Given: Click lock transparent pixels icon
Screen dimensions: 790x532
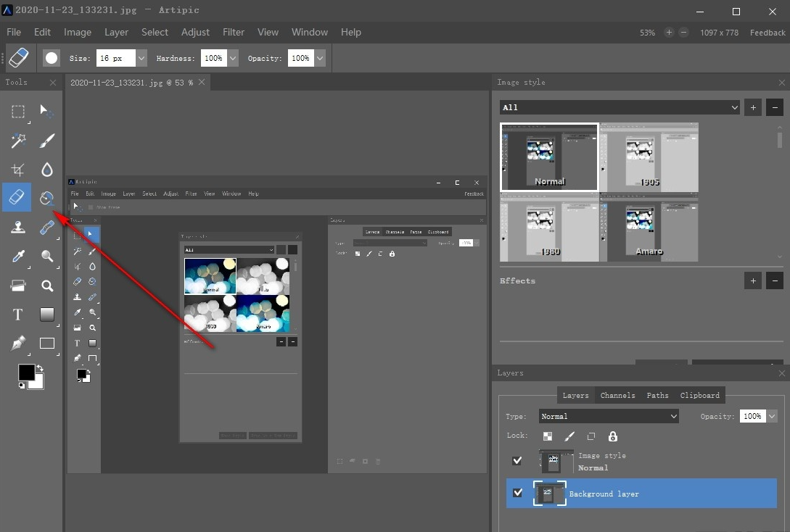Looking at the screenshot, I should 548,436.
